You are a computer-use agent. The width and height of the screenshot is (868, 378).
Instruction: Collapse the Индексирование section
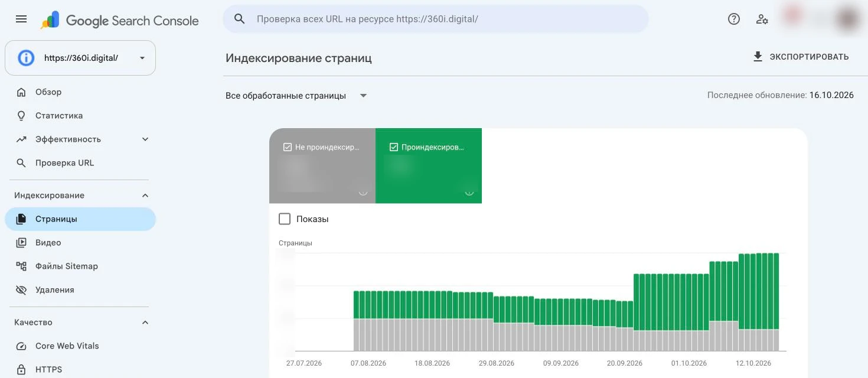click(x=145, y=195)
